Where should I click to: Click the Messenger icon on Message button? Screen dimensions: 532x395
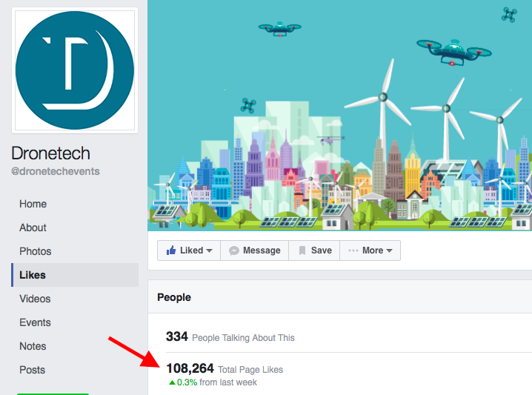pos(233,250)
